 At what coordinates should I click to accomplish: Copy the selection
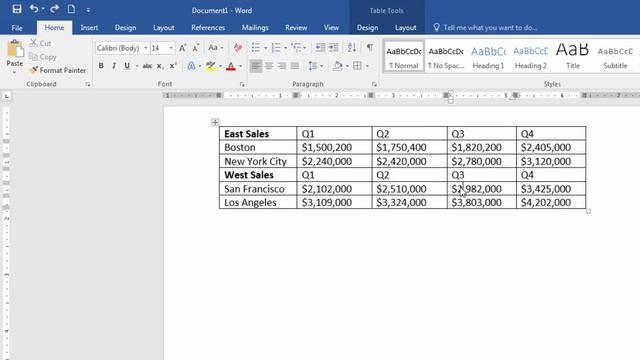(x=42, y=57)
